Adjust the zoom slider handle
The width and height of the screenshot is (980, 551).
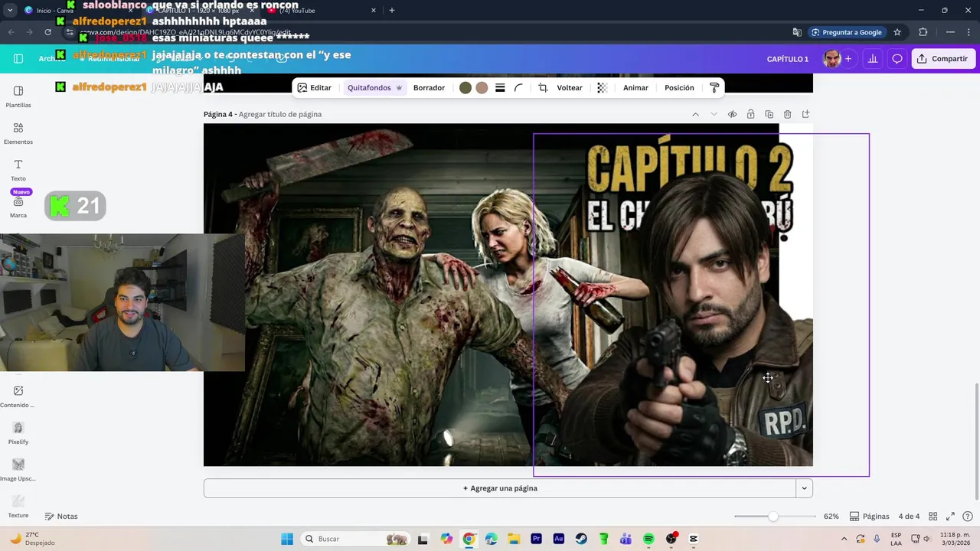click(x=773, y=517)
